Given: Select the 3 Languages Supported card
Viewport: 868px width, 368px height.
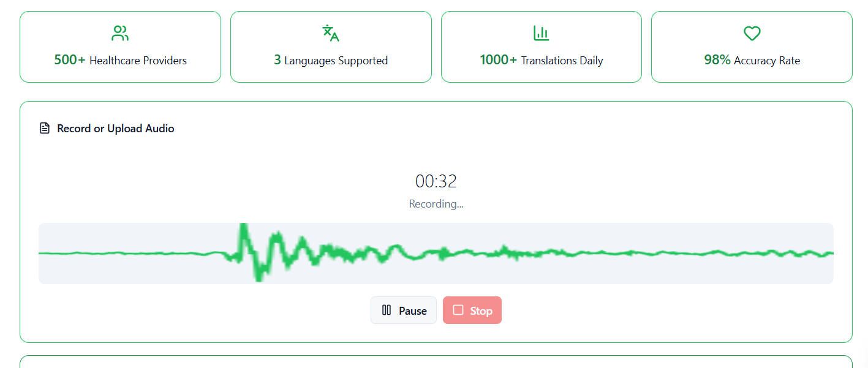Looking at the screenshot, I should (331, 47).
